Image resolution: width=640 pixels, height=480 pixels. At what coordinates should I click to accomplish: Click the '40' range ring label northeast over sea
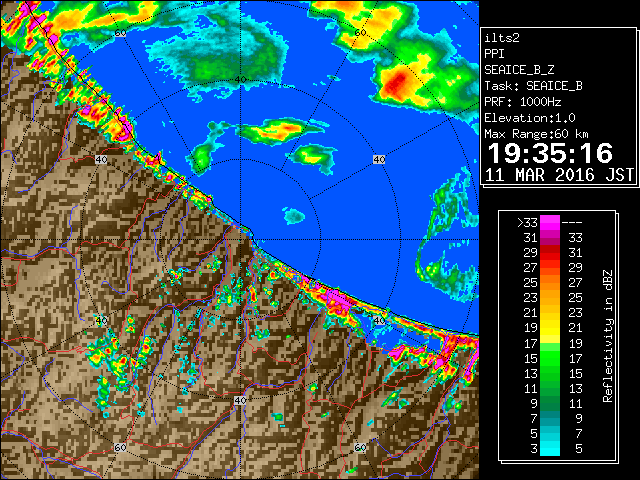(379, 159)
